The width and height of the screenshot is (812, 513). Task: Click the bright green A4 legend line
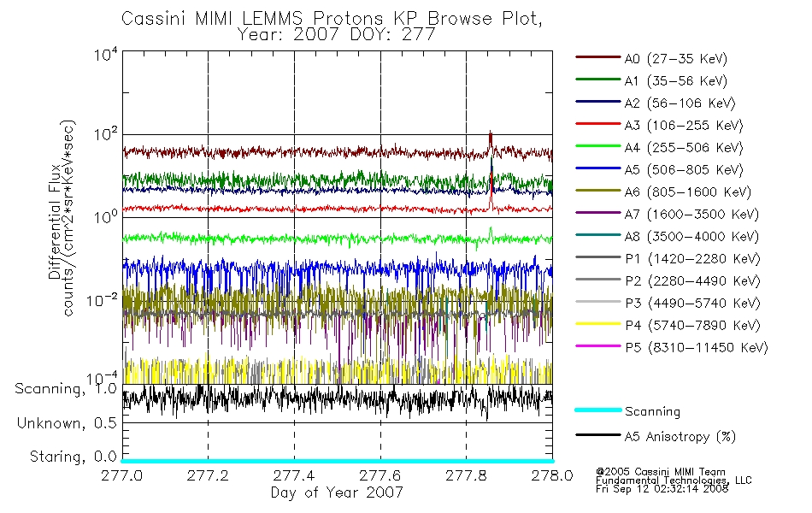point(598,146)
